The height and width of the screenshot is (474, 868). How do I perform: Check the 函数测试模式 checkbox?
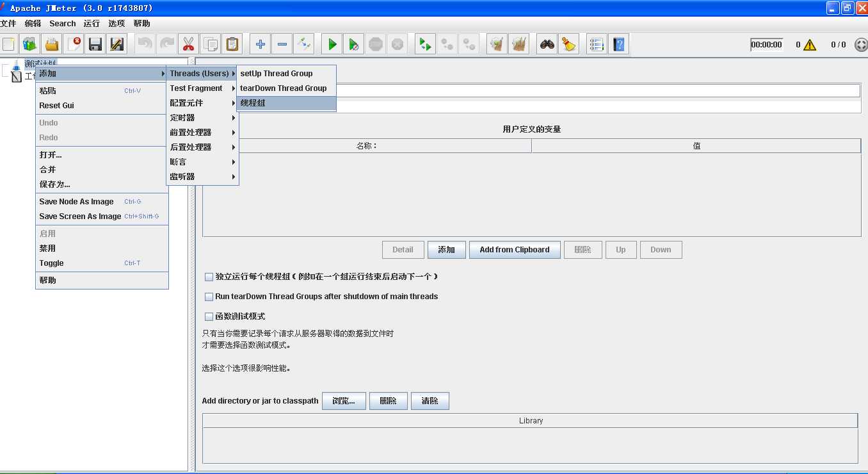(209, 316)
